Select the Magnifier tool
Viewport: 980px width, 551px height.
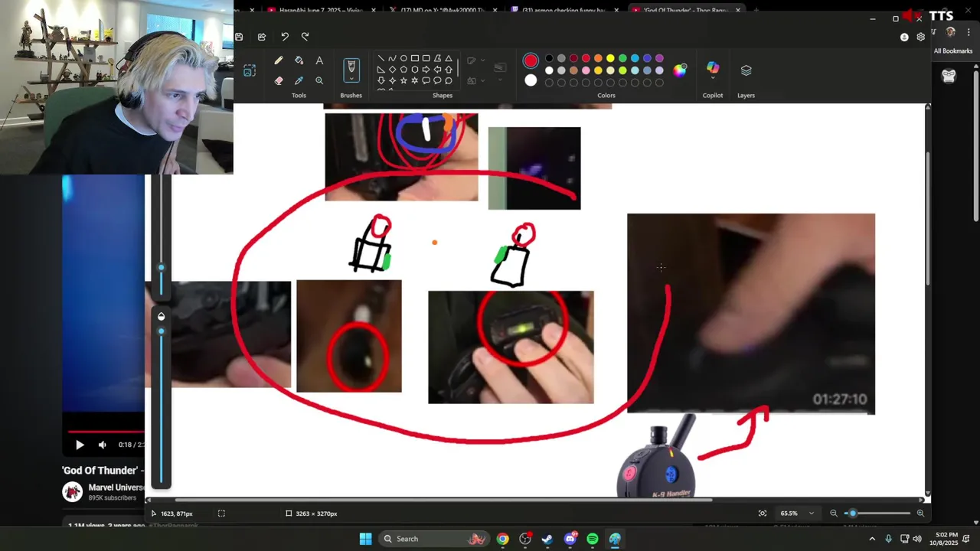(319, 80)
